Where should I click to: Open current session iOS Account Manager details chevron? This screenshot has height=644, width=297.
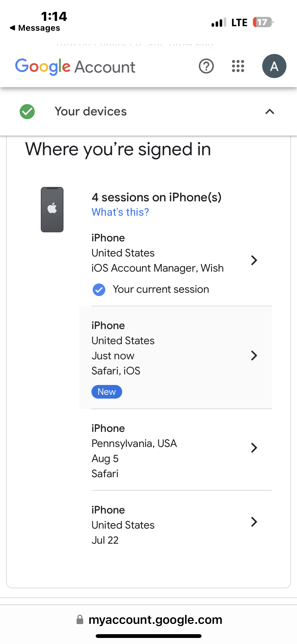254,260
